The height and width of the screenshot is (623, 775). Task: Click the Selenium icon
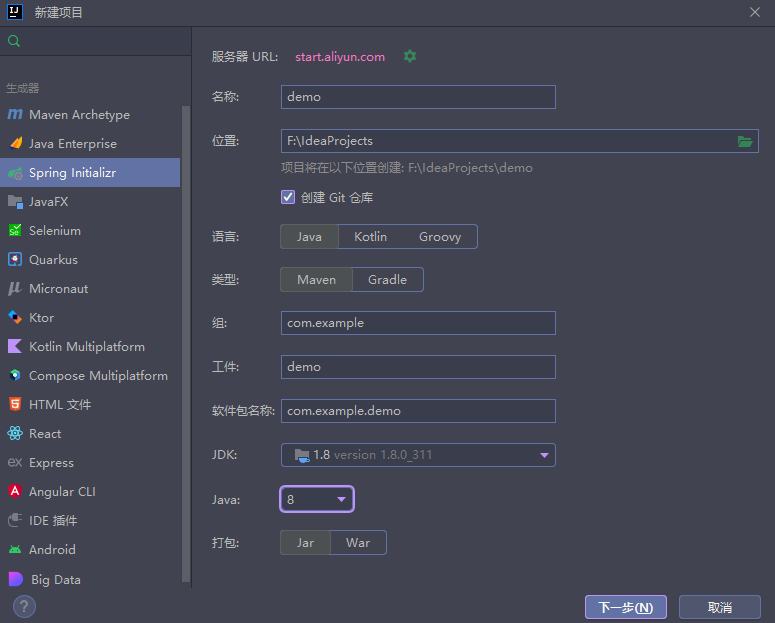coord(15,230)
